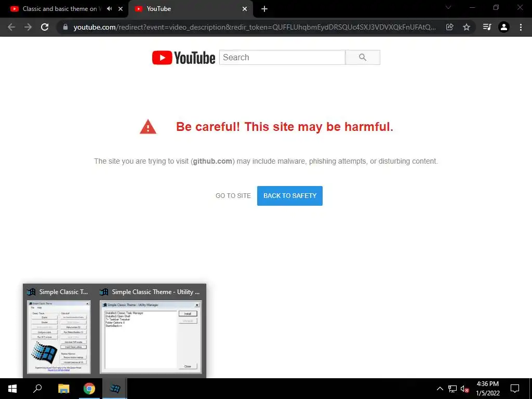Open the Chrome profile avatar
This screenshot has height=399, width=532.
click(504, 27)
